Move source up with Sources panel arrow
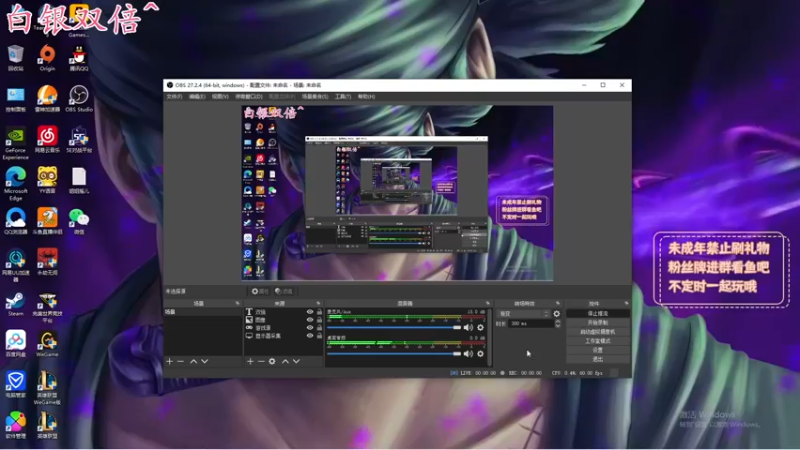Viewport: 800px width, 450px height. (285, 361)
